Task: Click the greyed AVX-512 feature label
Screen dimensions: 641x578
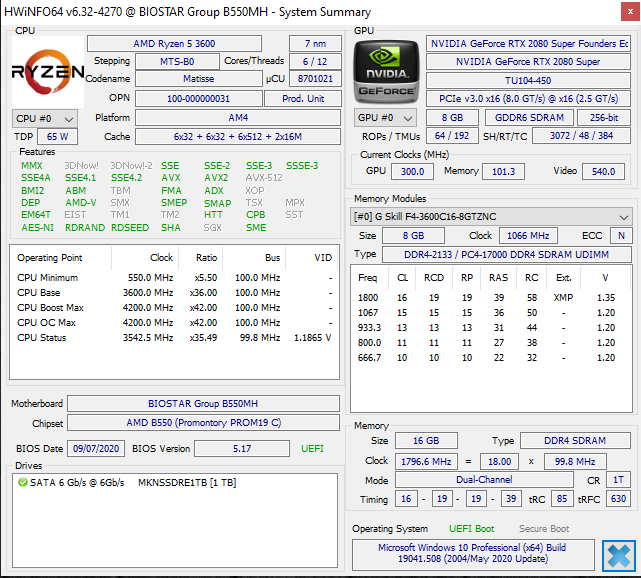Action: point(264,178)
